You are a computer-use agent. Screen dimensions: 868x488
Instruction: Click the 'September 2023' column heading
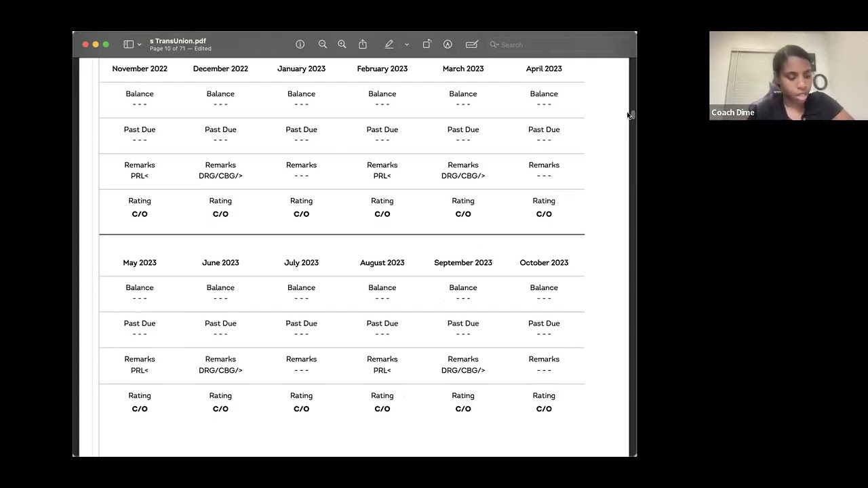point(463,262)
